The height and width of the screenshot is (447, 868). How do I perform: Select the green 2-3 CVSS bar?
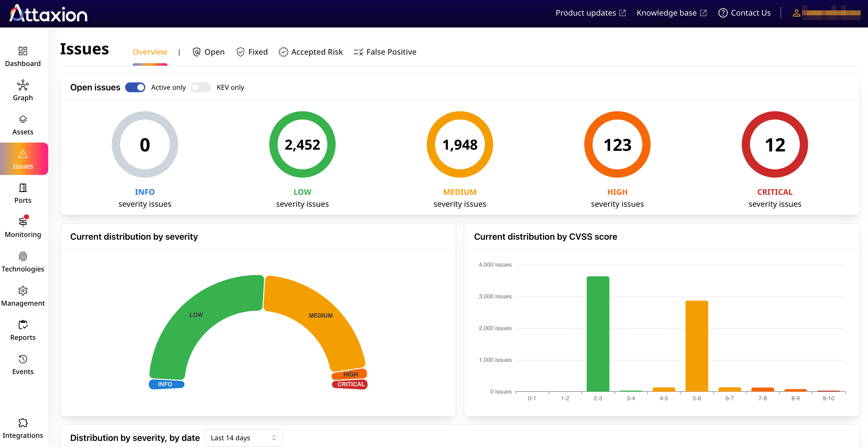597,334
